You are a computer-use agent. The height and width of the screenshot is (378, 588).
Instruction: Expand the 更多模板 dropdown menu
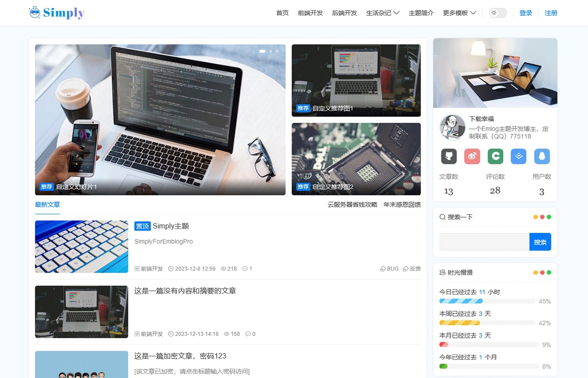pos(460,13)
